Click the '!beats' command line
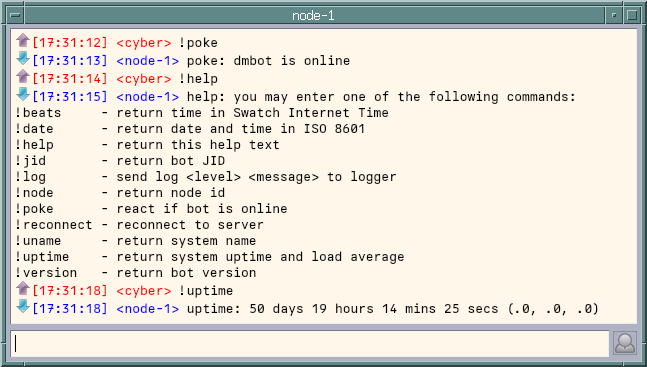The width and height of the screenshot is (647, 367). click(202, 113)
